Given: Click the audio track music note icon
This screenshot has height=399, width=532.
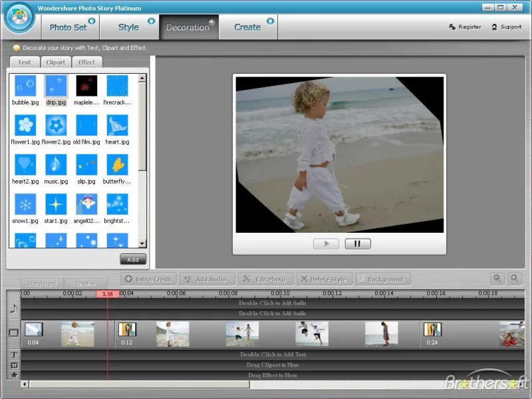Looking at the screenshot, I should pos(13,309).
